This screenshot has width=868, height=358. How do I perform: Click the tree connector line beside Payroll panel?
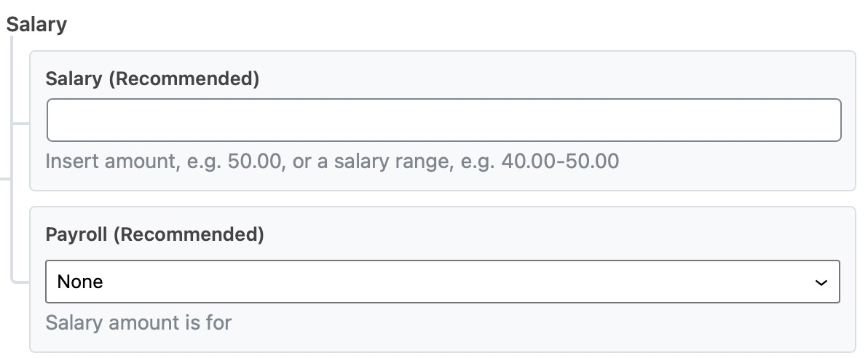20,280
